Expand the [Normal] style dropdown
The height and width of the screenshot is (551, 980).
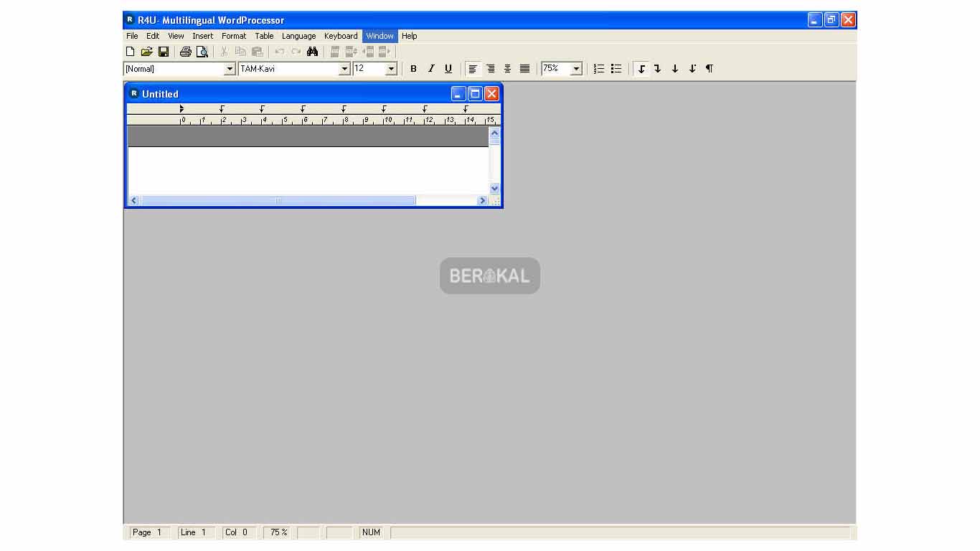coord(230,69)
